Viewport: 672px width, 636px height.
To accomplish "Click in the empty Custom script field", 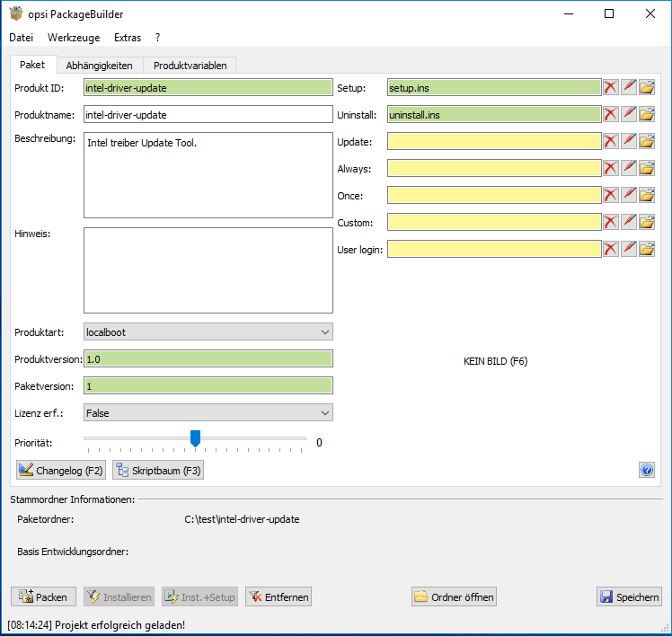I will click(494, 223).
